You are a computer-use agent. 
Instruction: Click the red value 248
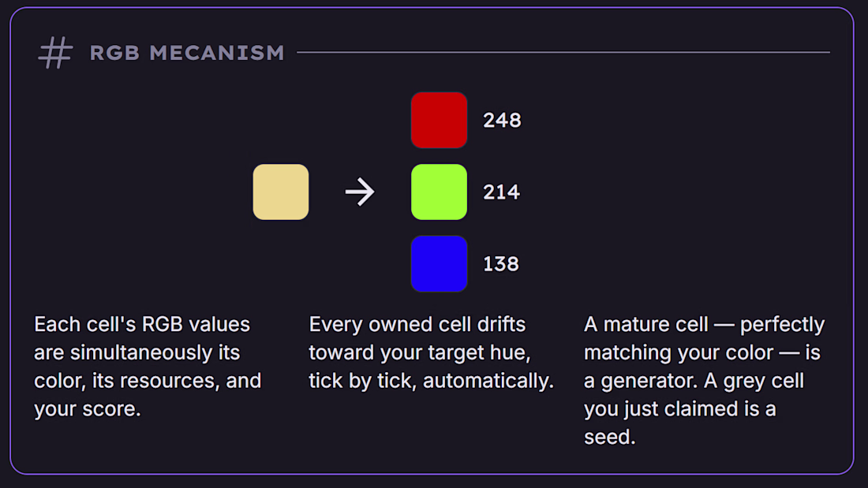(x=502, y=121)
